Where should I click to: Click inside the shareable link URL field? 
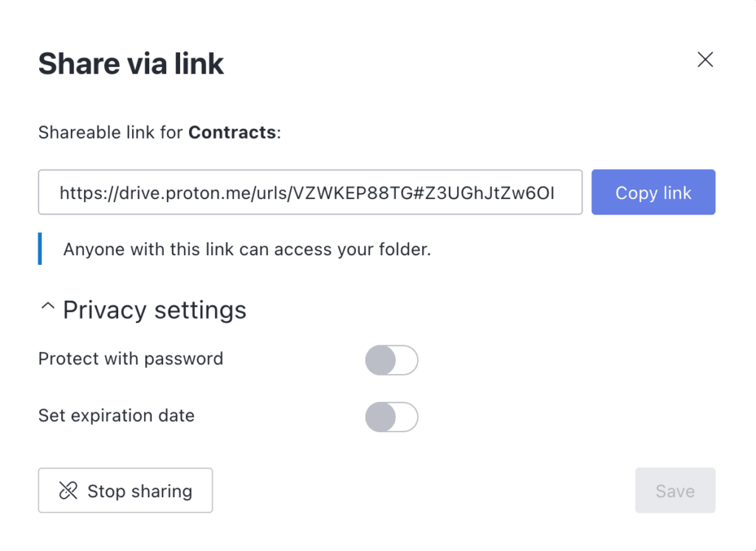point(310,193)
